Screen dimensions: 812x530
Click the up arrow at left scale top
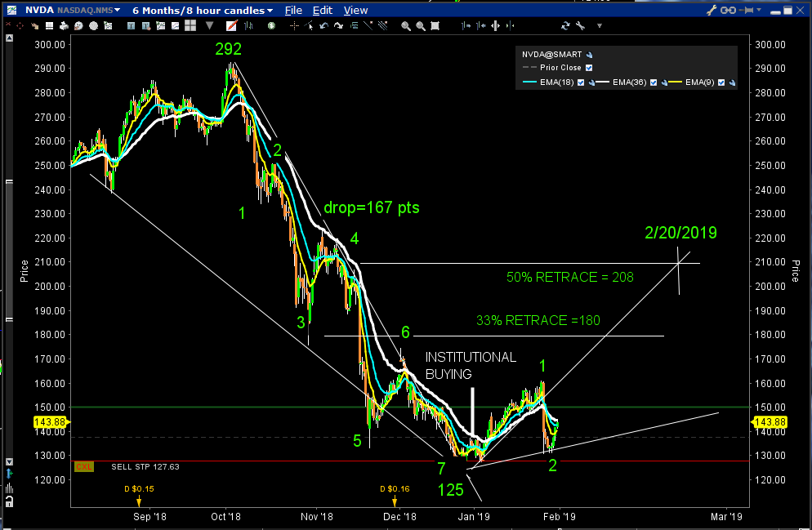9,38
